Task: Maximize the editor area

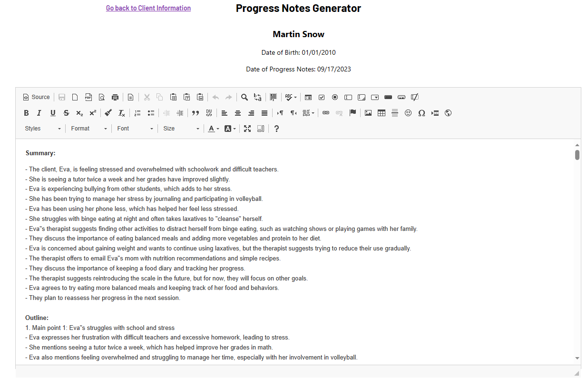Action: (x=247, y=129)
